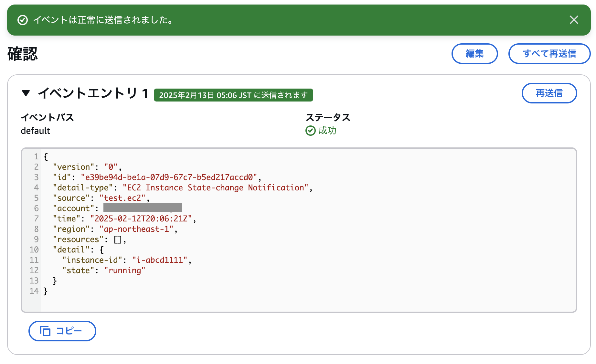Screen dimensions: 596x364
Task: Click the "detail-type" line in JSON viewer
Action: 183,187
